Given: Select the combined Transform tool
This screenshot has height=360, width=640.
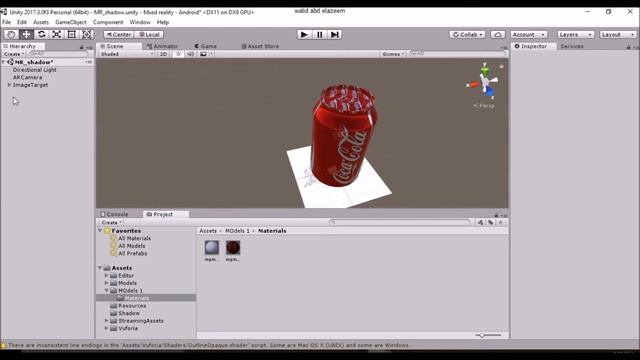Looking at the screenshot, I should tap(87, 35).
